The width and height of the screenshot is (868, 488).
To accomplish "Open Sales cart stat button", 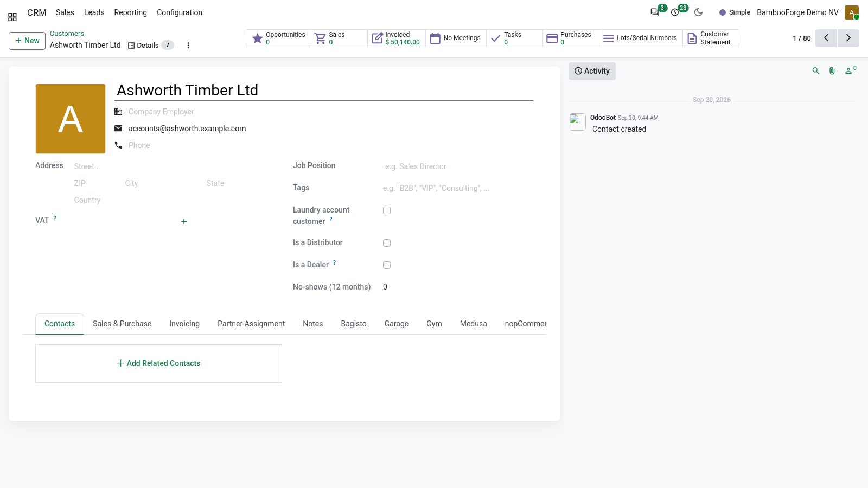I will coord(339,38).
